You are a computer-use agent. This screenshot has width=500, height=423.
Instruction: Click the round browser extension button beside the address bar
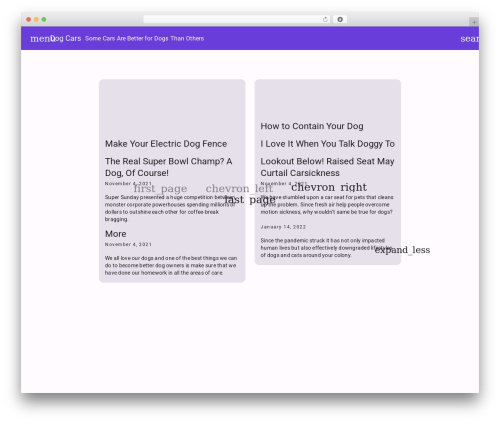click(340, 20)
